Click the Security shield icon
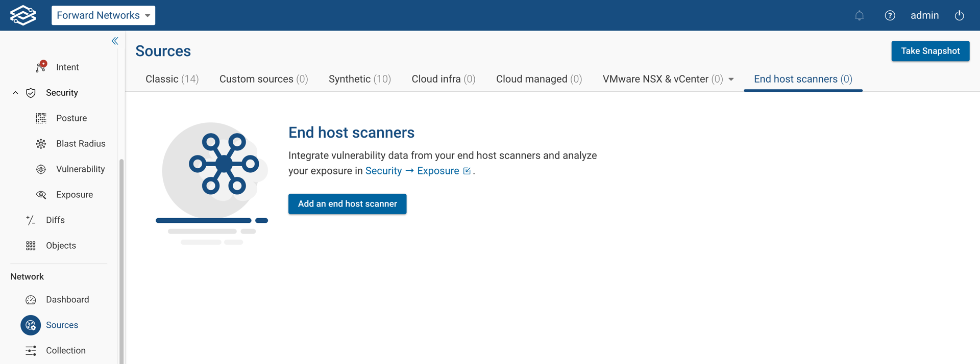 click(31, 93)
